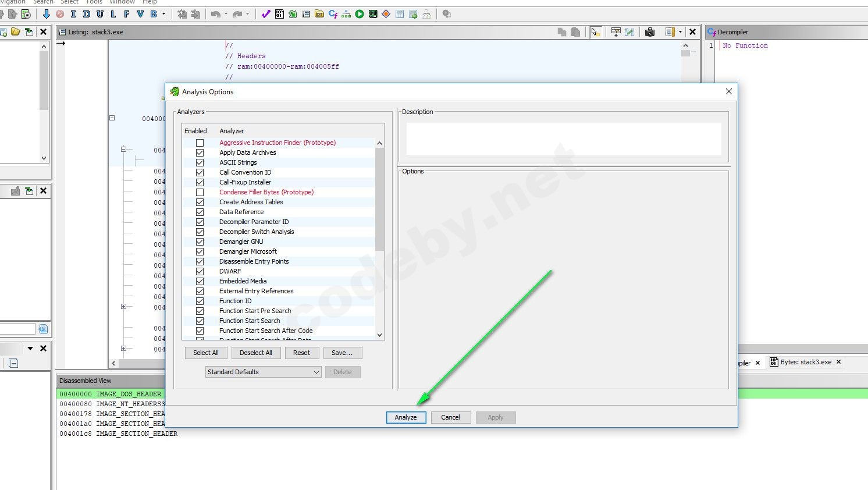
Task: Click the orange diamond toolbar icon
Action: coord(386,14)
